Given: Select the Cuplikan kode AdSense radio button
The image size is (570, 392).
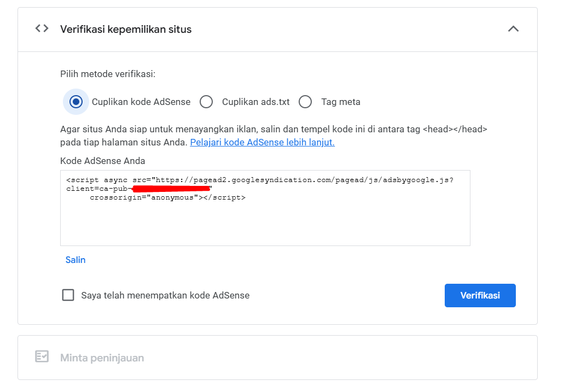Looking at the screenshot, I should pyautogui.click(x=76, y=102).
